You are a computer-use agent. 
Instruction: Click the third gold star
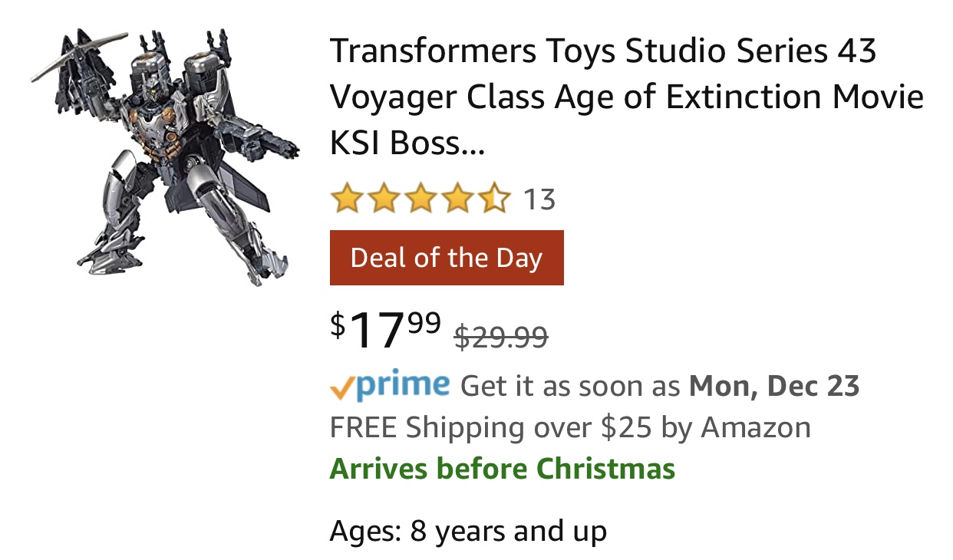tap(420, 199)
